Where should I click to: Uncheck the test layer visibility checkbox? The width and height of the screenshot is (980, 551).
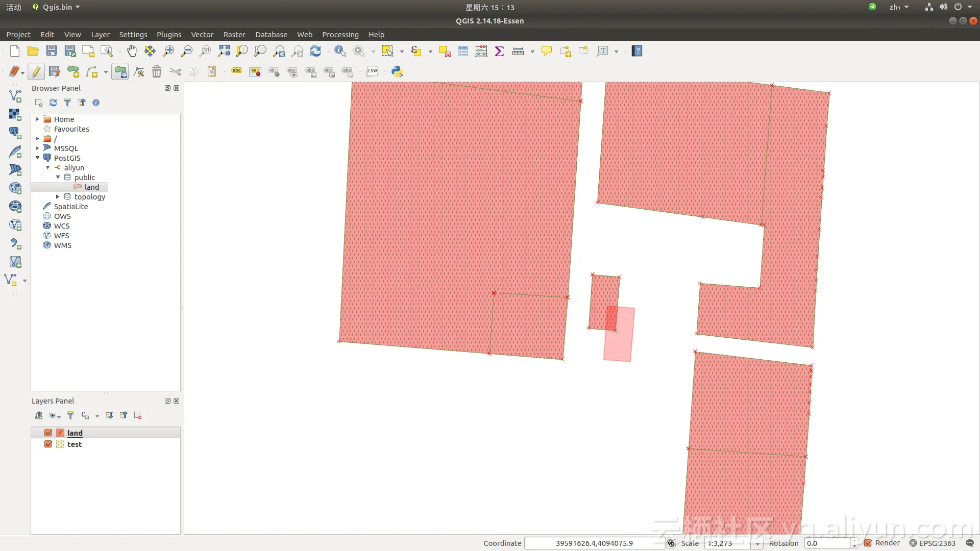(x=48, y=444)
